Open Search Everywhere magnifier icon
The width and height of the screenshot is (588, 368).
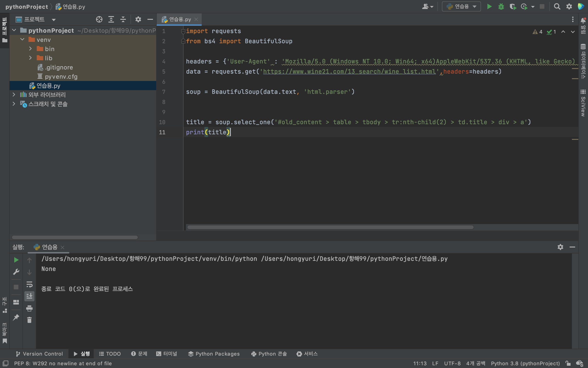[557, 7]
